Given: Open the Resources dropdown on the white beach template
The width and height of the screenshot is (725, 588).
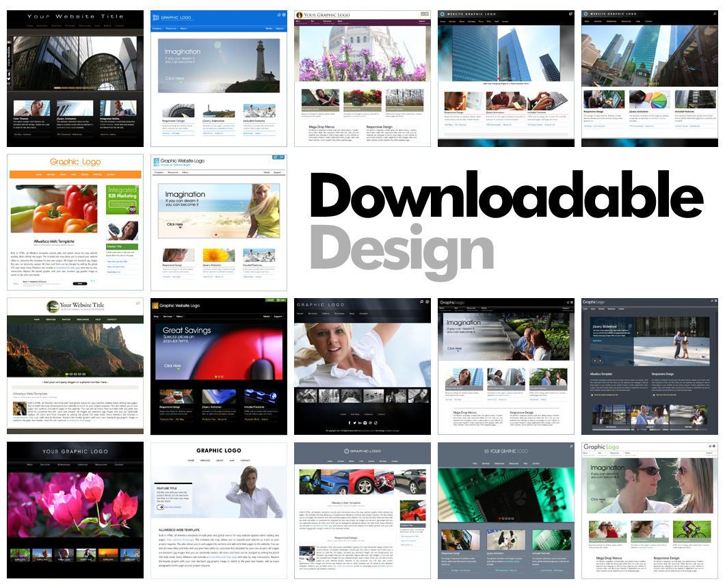Looking at the screenshot, I should (x=172, y=172).
